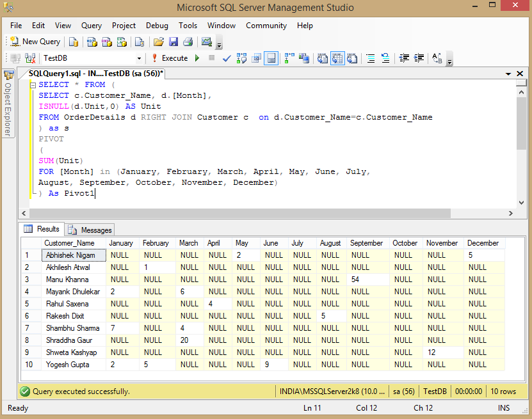Save the query with the floppy disk icon
Image resolution: width=532 pixels, height=419 pixels.
pyautogui.click(x=173, y=42)
